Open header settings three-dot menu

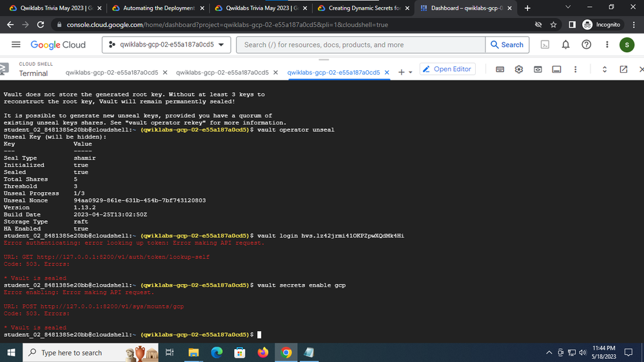point(607,44)
